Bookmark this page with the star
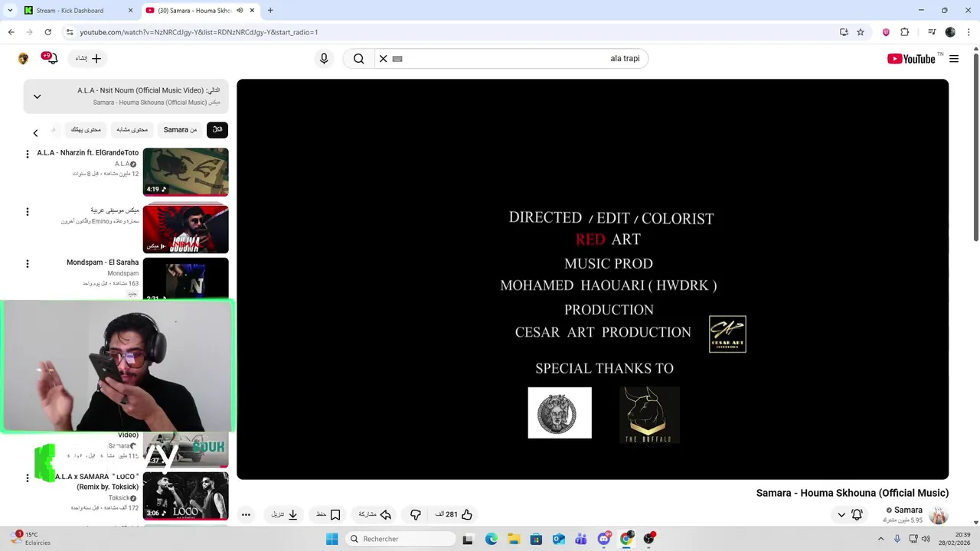 pos(861,32)
